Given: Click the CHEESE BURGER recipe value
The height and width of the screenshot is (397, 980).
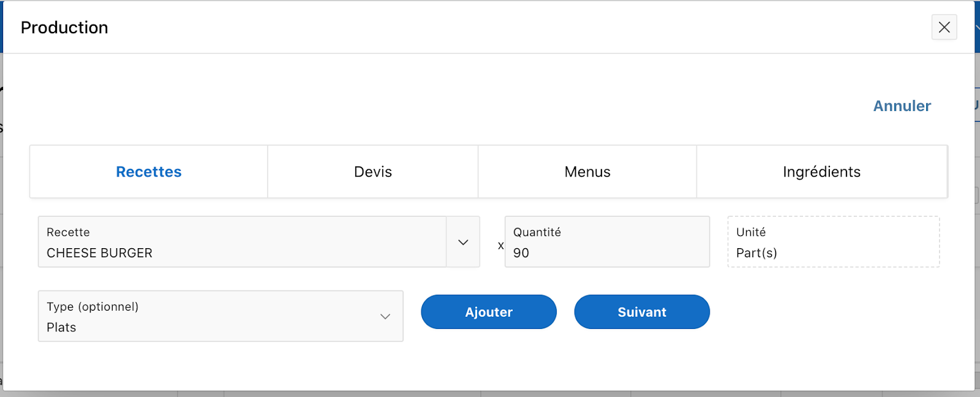Looking at the screenshot, I should 99,253.
